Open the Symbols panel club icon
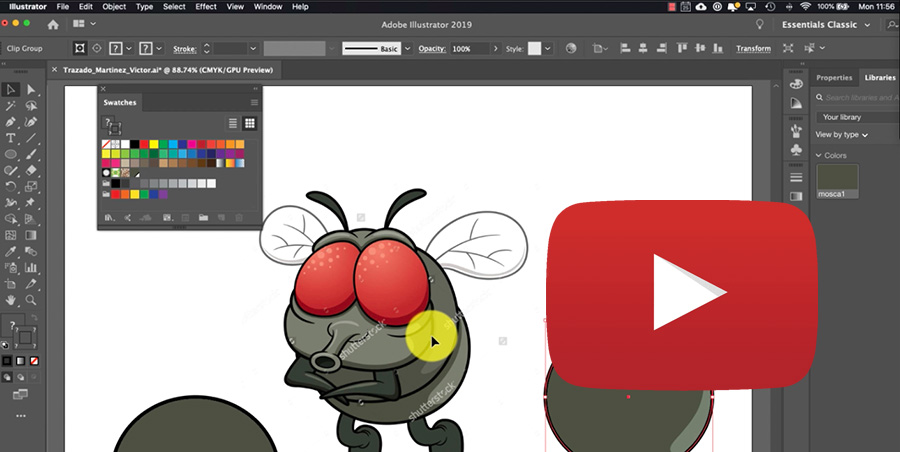 [x=796, y=150]
